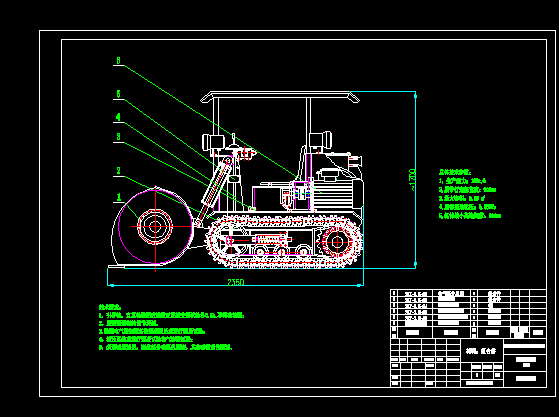Select the fifth numbered technical requirement line at bottom left
Image resolution: width=559 pixels, height=417 pixels.
tap(165, 347)
